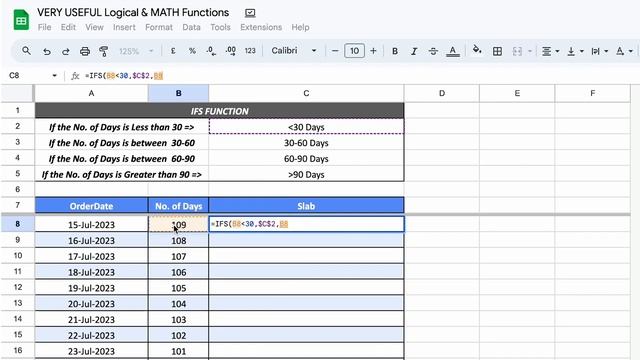
Task: Toggle italic formatting
Action: pyautogui.click(x=414, y=51)
